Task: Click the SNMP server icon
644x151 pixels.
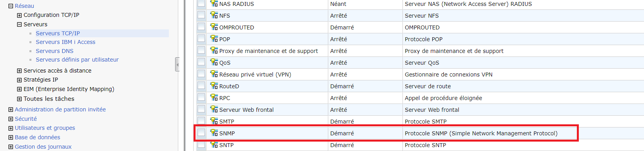Action: 214,133
